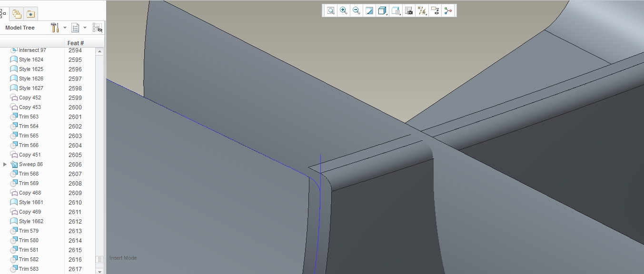Open the Settings dropdown arrow beside hammer
The image size is (644, 274).
[65, 28]
